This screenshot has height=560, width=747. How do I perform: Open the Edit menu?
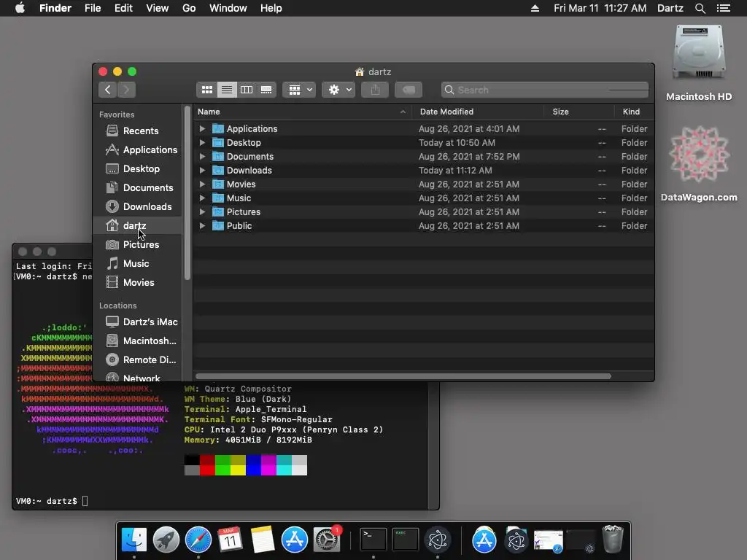click(x=123, y=8)
